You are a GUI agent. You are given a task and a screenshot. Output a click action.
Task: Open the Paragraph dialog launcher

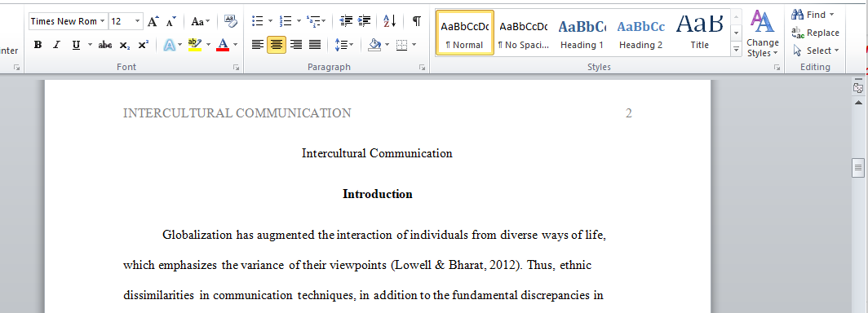coord(422,68)
